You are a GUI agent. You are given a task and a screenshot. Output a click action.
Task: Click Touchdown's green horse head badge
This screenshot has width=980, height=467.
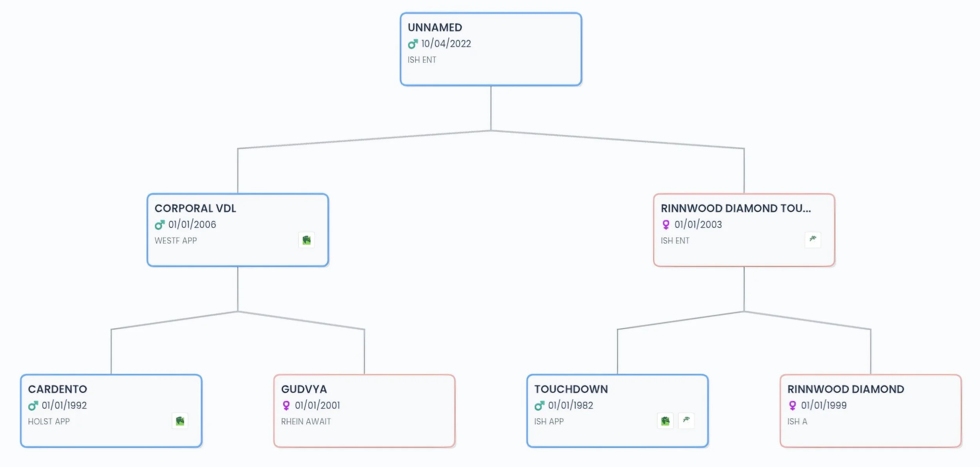665,421
